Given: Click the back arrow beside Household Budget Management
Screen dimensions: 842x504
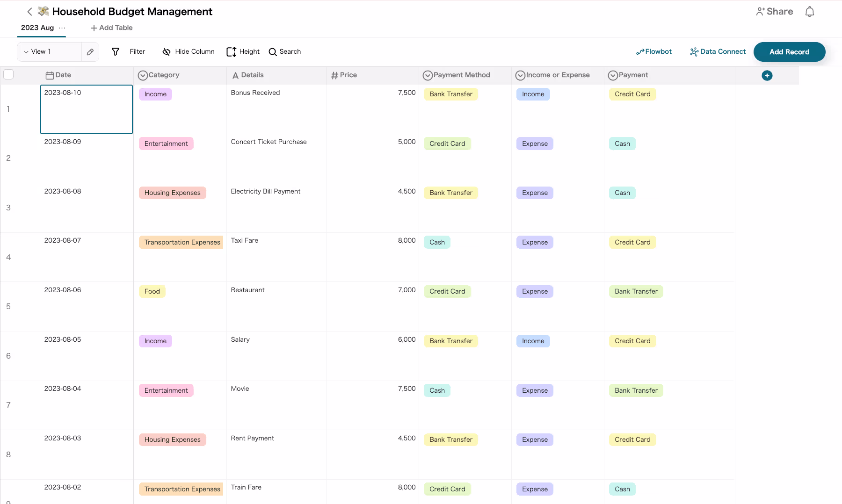Looking at the screenshot, I should [x=29, y=12].
